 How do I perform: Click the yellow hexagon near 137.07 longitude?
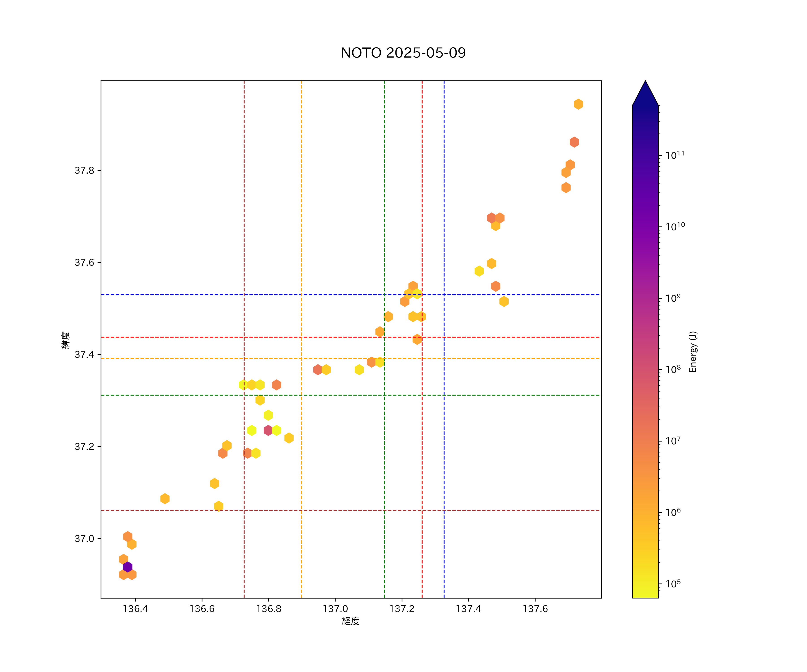359,370
